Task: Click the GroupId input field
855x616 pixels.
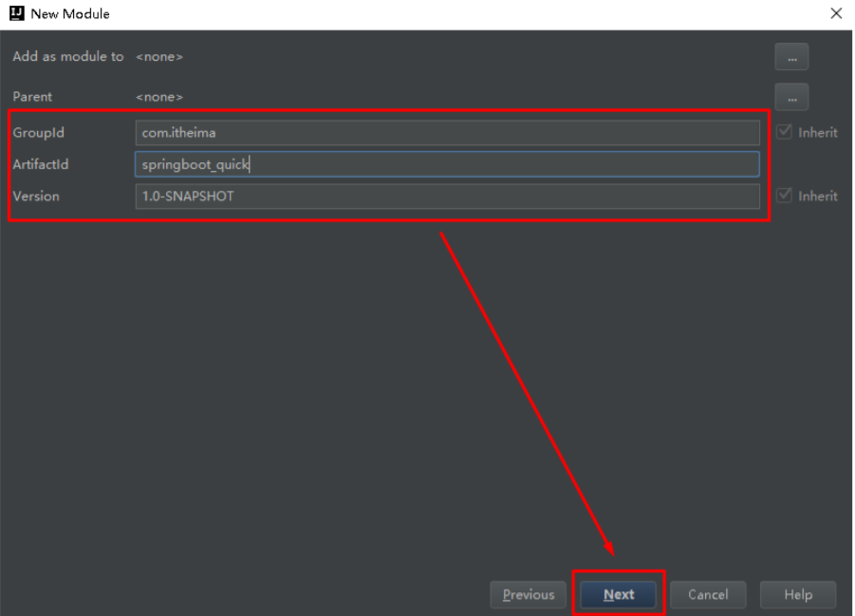Action: [447, 133]
